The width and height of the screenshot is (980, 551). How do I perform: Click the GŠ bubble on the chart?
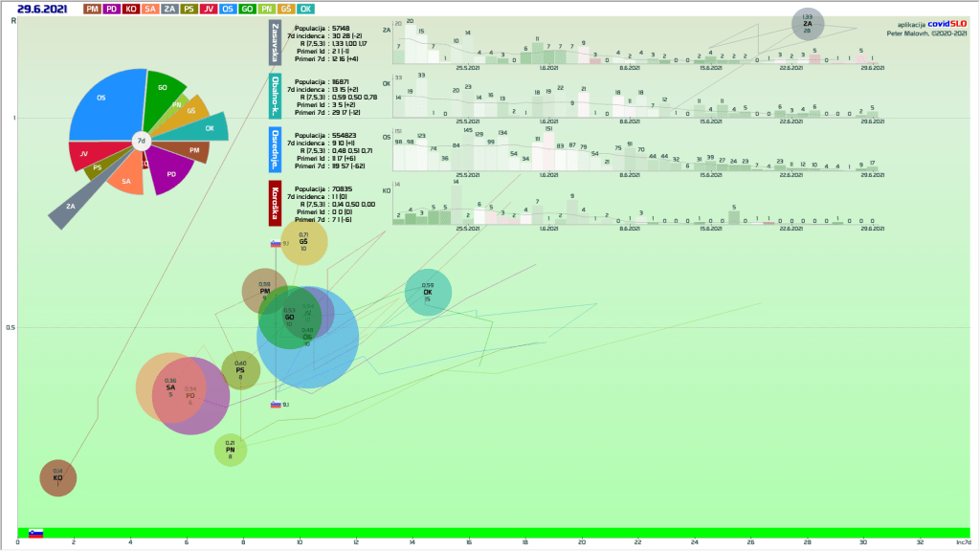tap(303, 242)
